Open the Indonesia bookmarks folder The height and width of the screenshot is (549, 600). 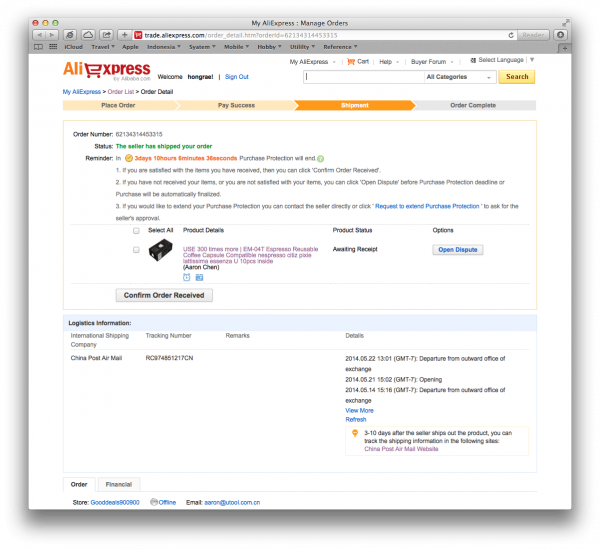point(164,47)
